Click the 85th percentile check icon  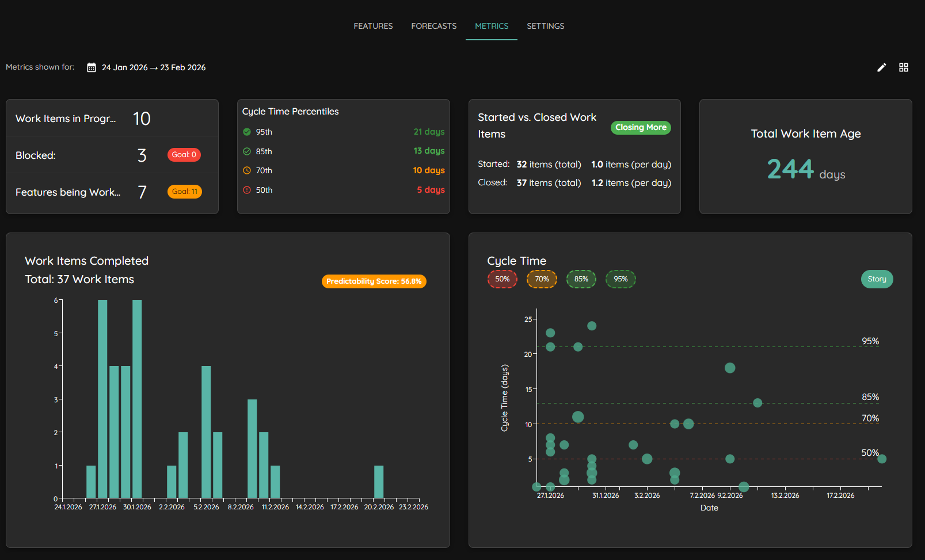pos(247,151)
